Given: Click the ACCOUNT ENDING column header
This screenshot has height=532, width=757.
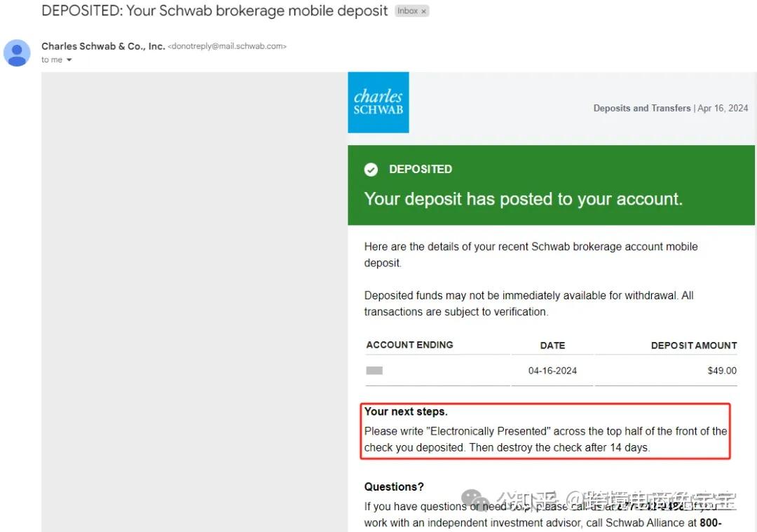Looking at the screenshot, I should [409, 345].
